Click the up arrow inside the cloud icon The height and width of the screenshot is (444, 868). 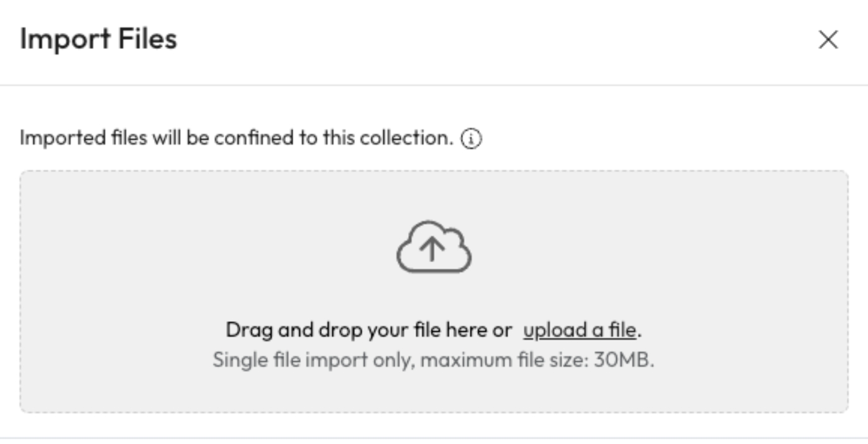pyautogui.click(x=432, y=250)
